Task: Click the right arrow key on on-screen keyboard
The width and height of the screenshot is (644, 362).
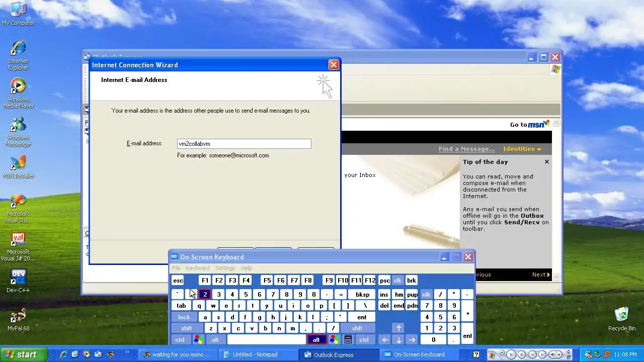Action: [412, 340]
